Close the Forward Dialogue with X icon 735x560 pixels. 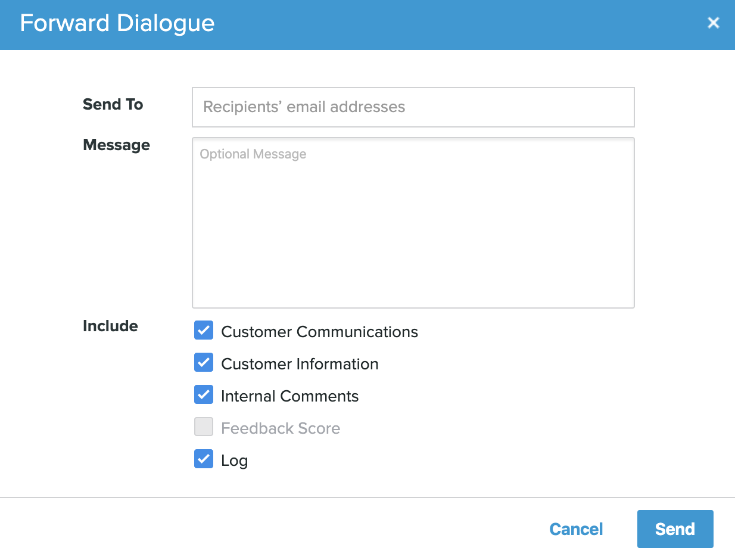click(x=713, y=23)
